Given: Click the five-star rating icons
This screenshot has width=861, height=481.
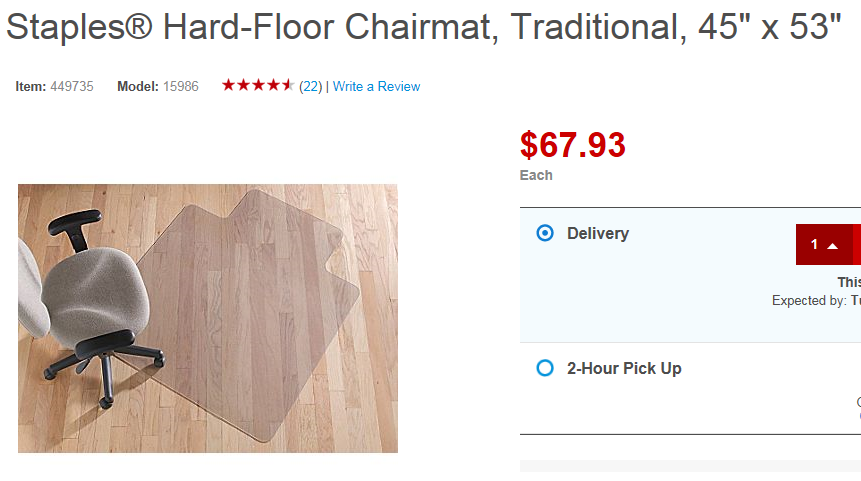Looking at the screenshot, I should (258, 86).
